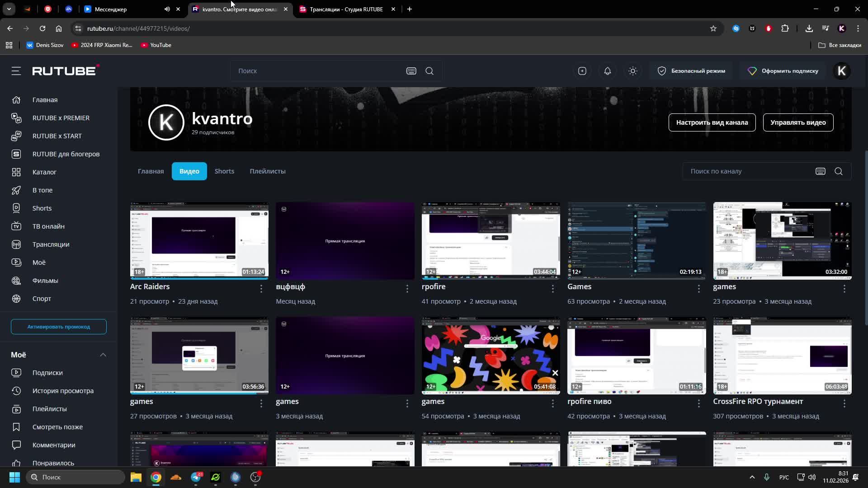Click the main search magnifier icon
This screenshot has height=488, width=868.
pyautogui.click(x=429, y=71)
